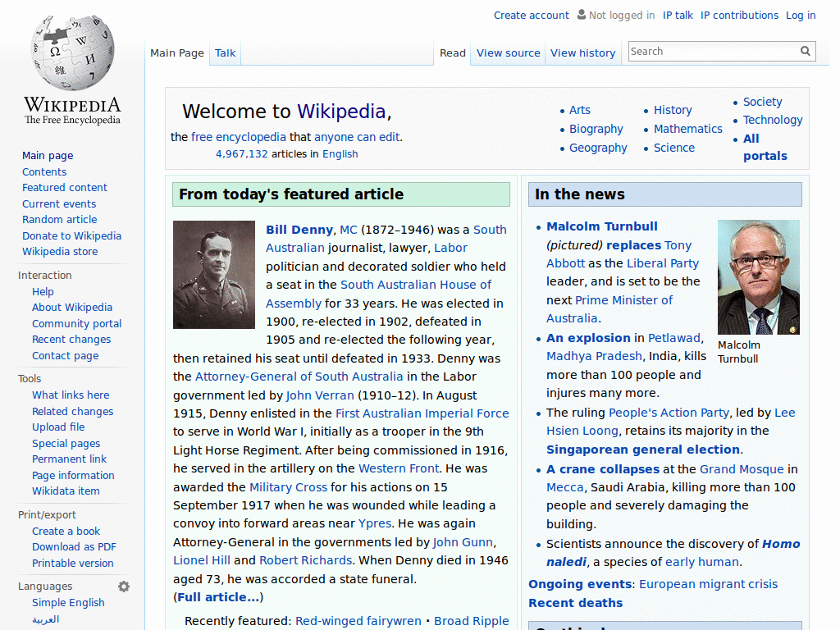Open the View source tab
Viewport: 840px width, 630px height.
509,53
